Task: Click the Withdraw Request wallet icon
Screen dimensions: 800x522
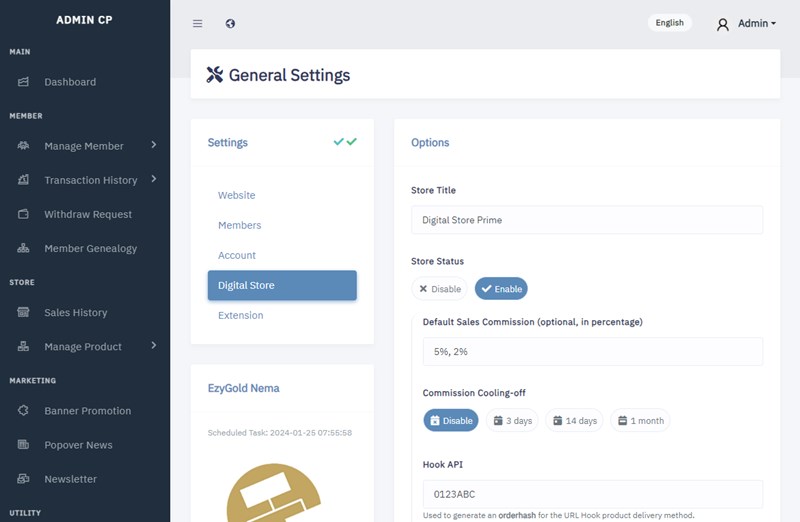Action: point(23,214)
